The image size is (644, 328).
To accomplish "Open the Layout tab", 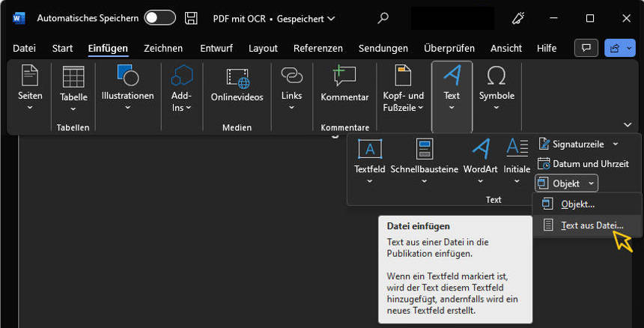I will click(x=263, y=49).
